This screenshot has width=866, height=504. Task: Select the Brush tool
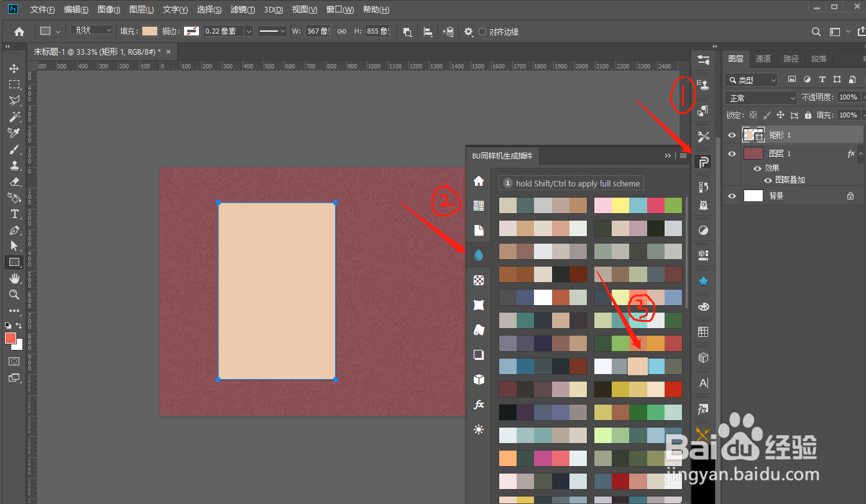[14, 149]
